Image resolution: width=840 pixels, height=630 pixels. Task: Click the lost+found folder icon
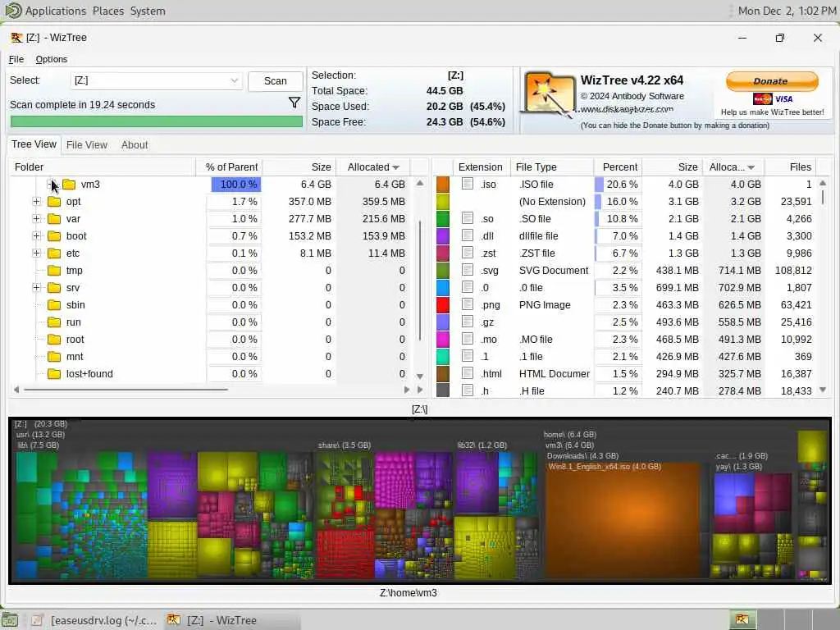53,374
